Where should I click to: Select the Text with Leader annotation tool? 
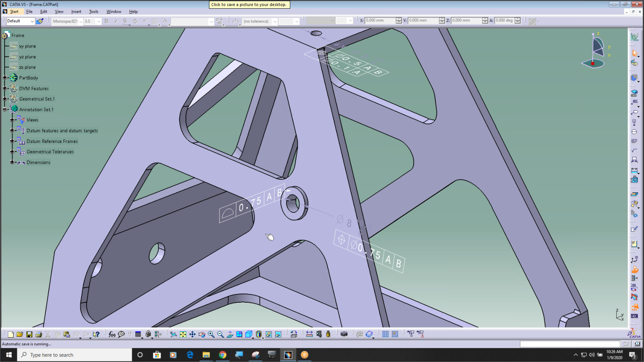[x=634, y=101]
